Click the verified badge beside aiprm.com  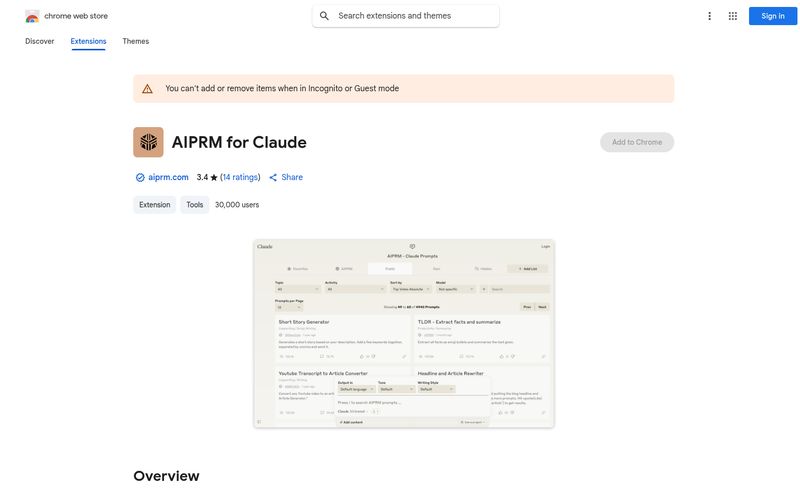(140, 178)
